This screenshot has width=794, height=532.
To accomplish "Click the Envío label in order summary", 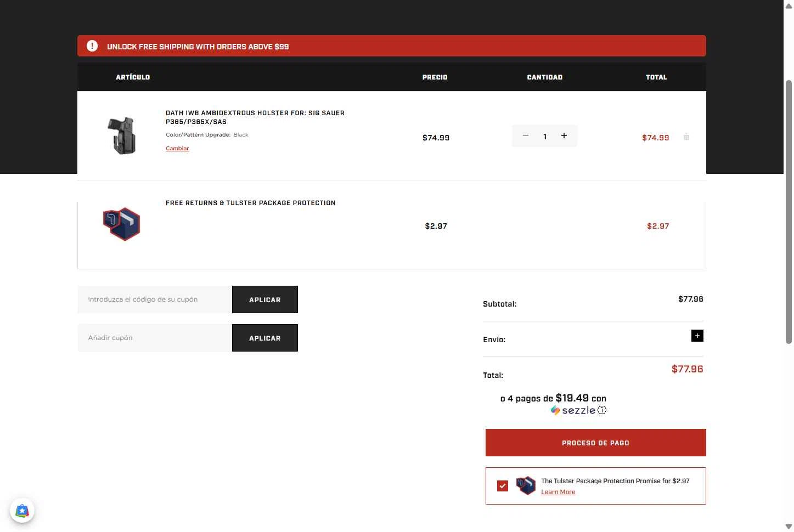I will click(x=494, y=339).
